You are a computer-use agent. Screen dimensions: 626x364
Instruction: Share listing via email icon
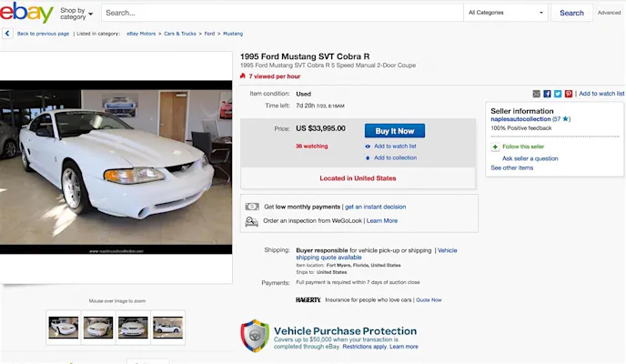click(x=537, y=94)
